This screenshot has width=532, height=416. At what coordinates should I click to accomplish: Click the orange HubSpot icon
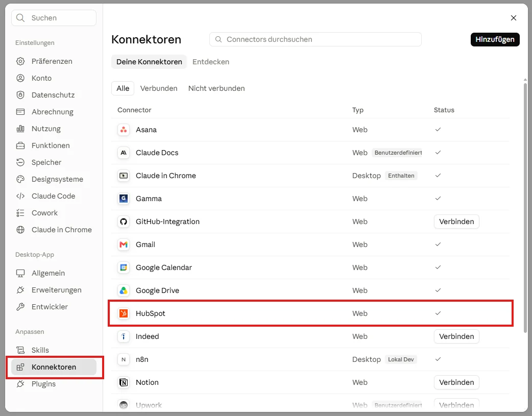[124, 313]
